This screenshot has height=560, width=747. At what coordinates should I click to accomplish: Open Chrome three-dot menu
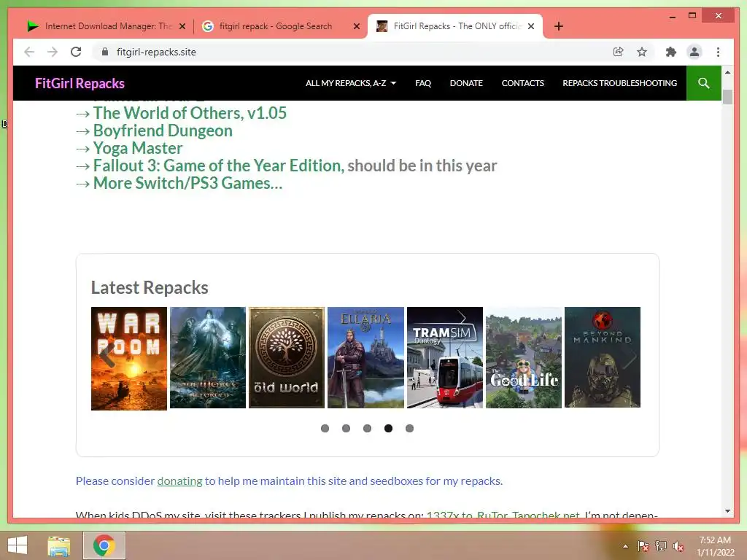[718, 52]
